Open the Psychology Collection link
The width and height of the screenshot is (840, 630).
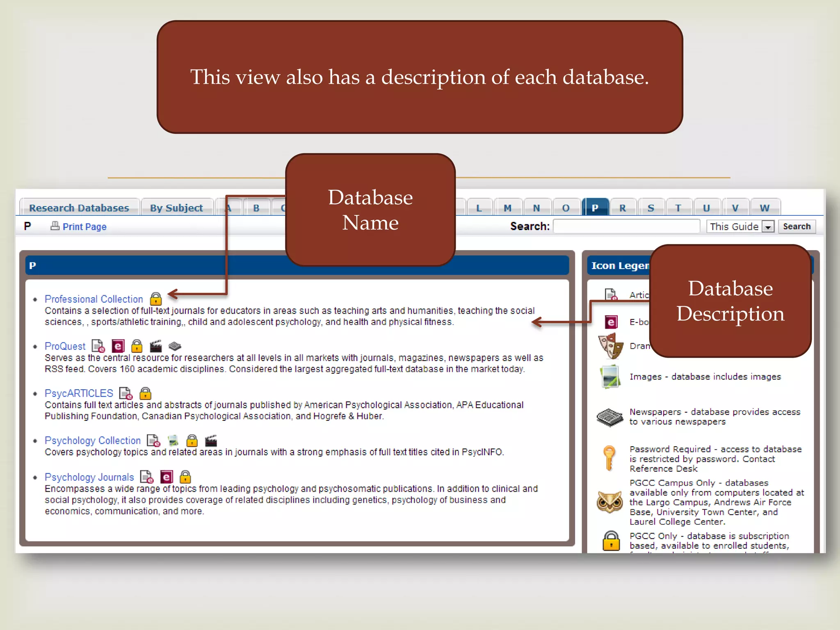(93, 441)
